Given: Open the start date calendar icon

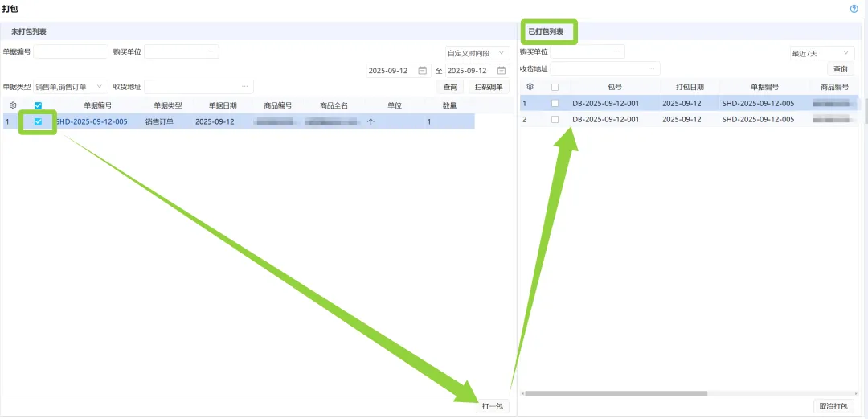Looking at the screenshot, I should [423, 71].
